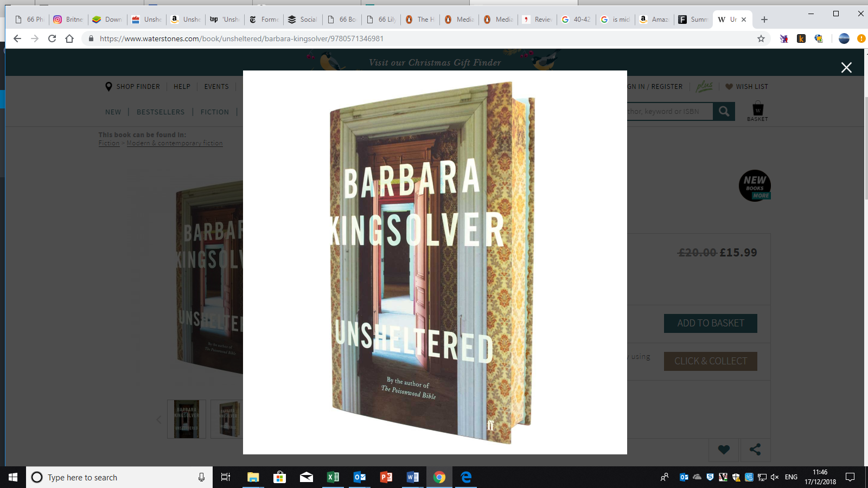Open the Bestsellers menu
The image size is (868, 488).
pos(161,112)
